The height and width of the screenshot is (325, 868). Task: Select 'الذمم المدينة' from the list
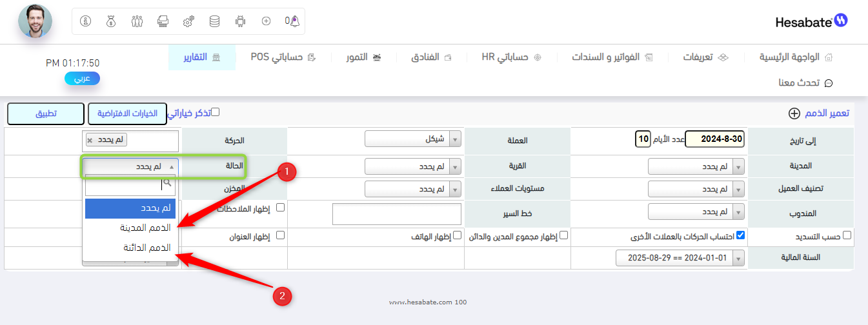tap(130, 228)
